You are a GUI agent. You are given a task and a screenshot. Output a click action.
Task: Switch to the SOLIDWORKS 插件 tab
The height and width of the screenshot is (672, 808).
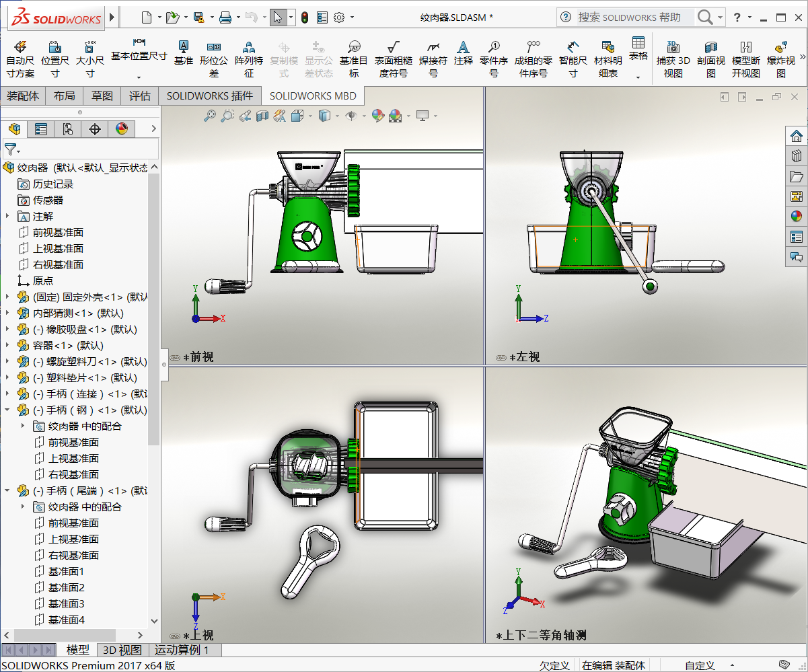(210, 96)
